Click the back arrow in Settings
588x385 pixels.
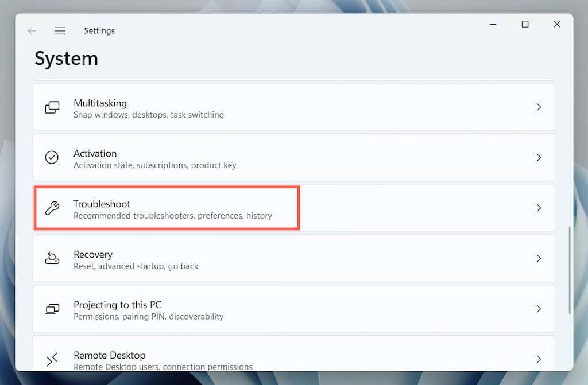pyautogui.click(x=32, y=31)
